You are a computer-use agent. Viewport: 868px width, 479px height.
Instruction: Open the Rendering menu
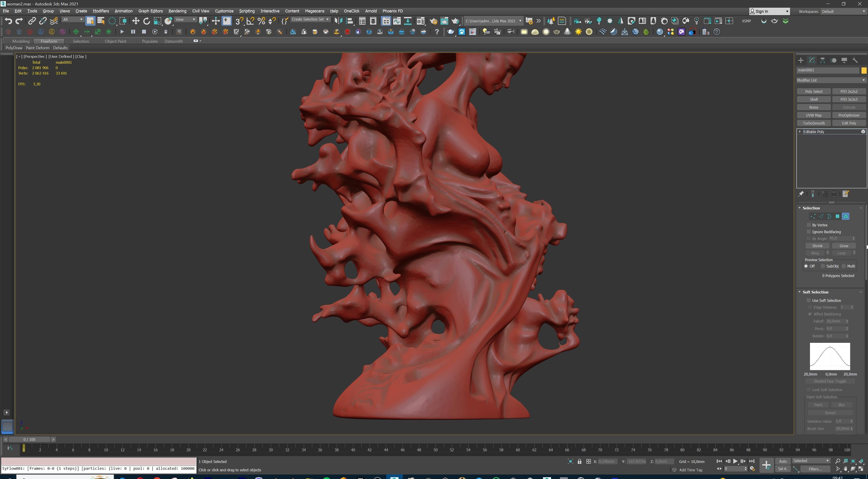(177, 11)
